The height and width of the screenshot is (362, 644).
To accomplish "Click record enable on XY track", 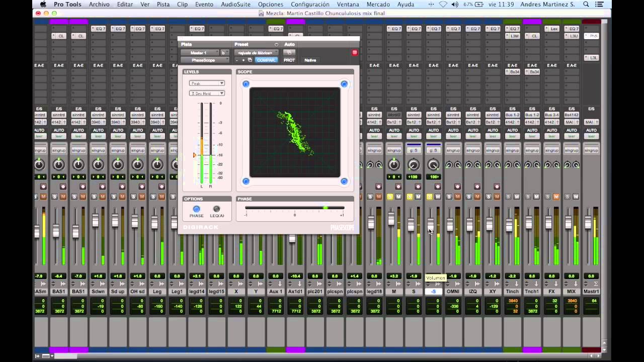I will (x=497, y=187).
